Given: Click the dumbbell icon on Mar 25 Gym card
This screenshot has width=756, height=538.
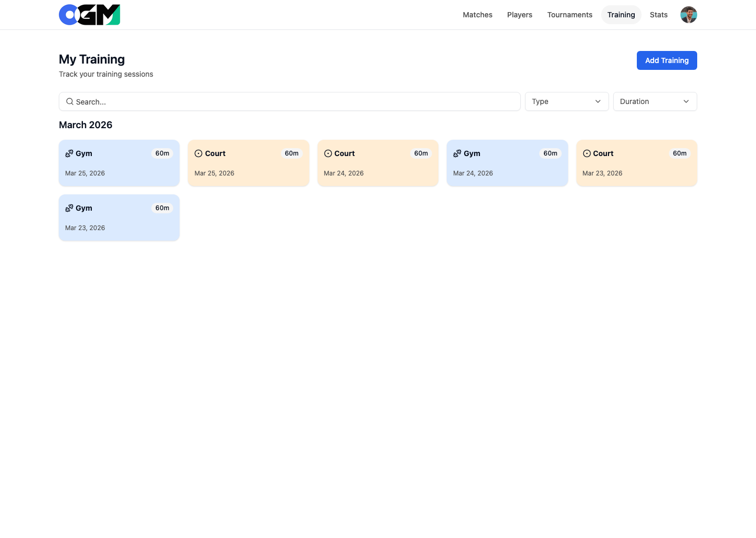Looking at the screenshot, I should click(x=69, y=153).
